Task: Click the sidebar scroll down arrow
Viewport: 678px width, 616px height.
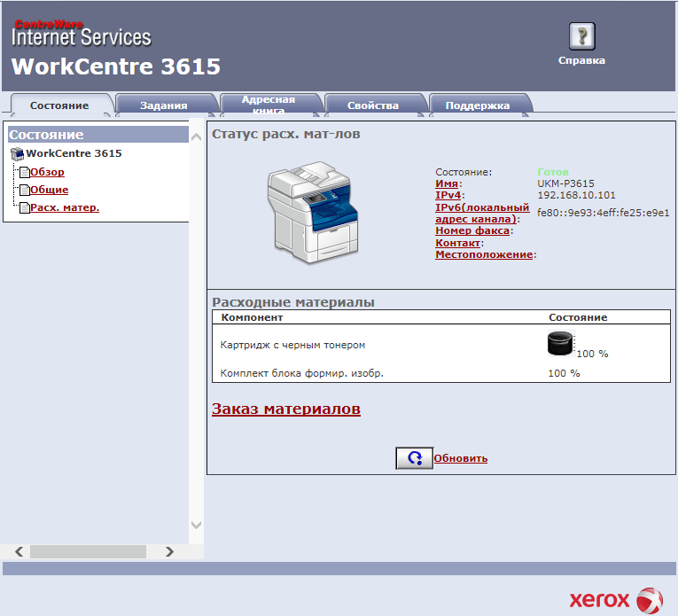Action: coord(196,525)
